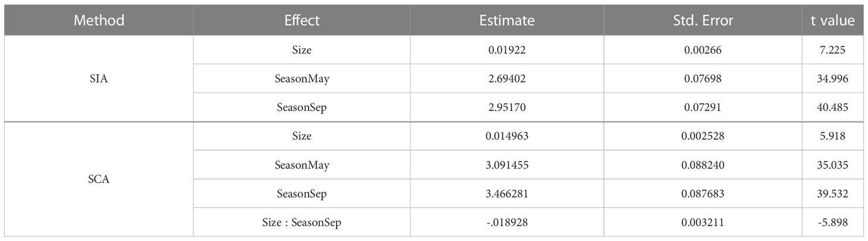This screenshot has height=241, width=868.
Task: Select estimate value 0.01922
Action: click(507, 51)
